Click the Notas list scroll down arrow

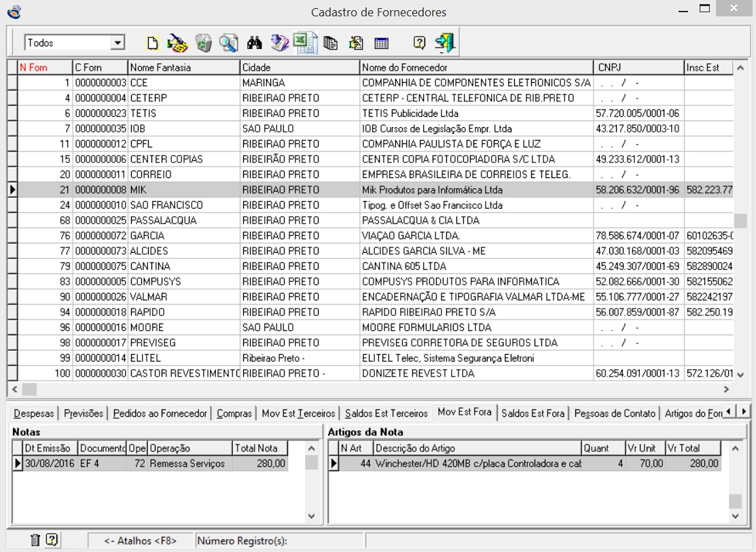[312, 516]
